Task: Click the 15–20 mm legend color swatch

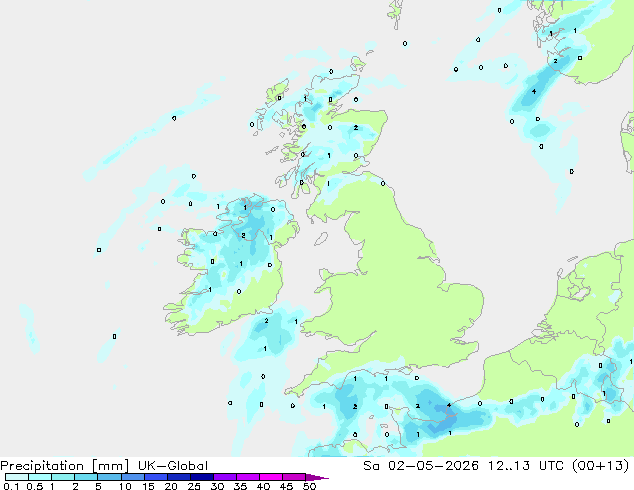Action: [x=156, y=477]
